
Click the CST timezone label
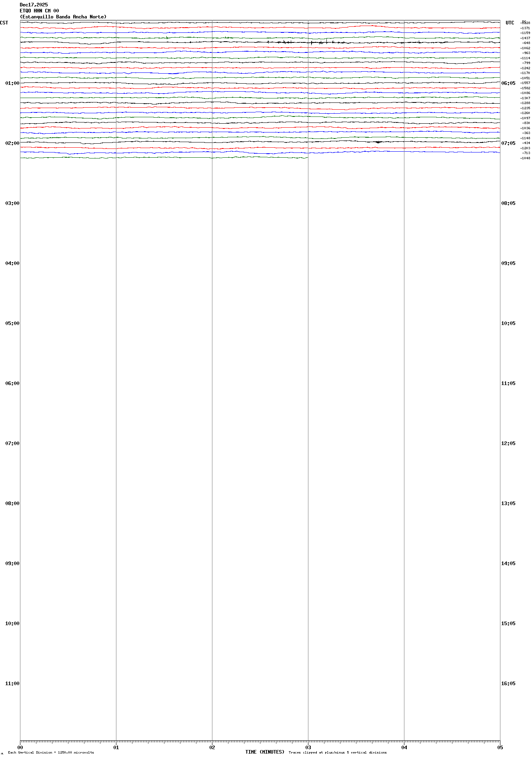click(4, 23)
